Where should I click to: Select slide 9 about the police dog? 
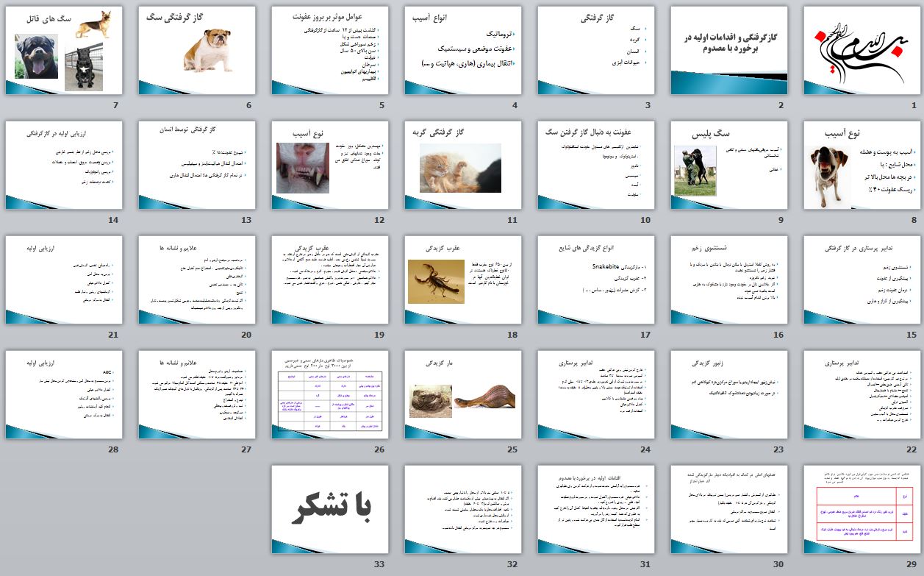pyautogui.click(x=728, y=165)
